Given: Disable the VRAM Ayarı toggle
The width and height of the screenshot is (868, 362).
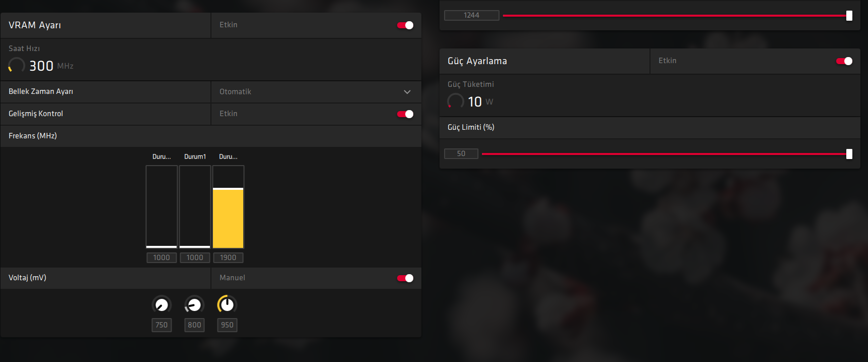Looking at the screenshot, I should (405, 25).
